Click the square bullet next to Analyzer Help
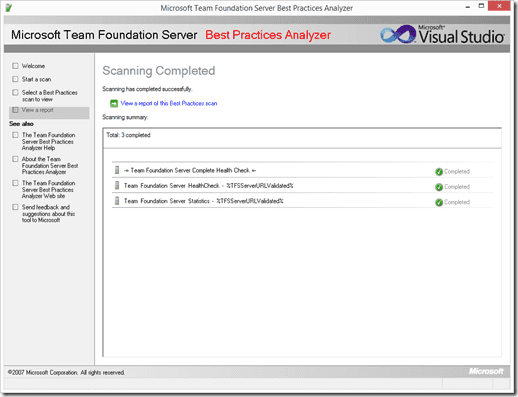Screen dimensions: 518x397 (x=15, y=135)
